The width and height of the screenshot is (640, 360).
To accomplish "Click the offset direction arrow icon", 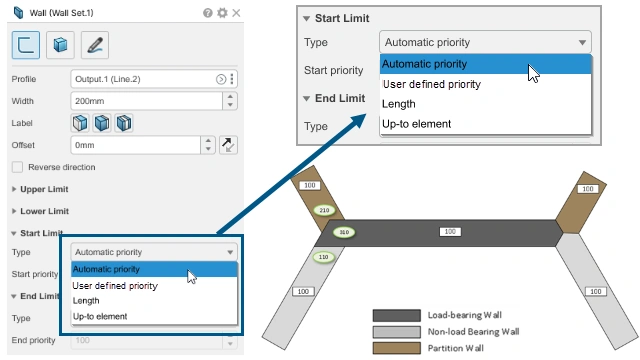I will point(228,145).
